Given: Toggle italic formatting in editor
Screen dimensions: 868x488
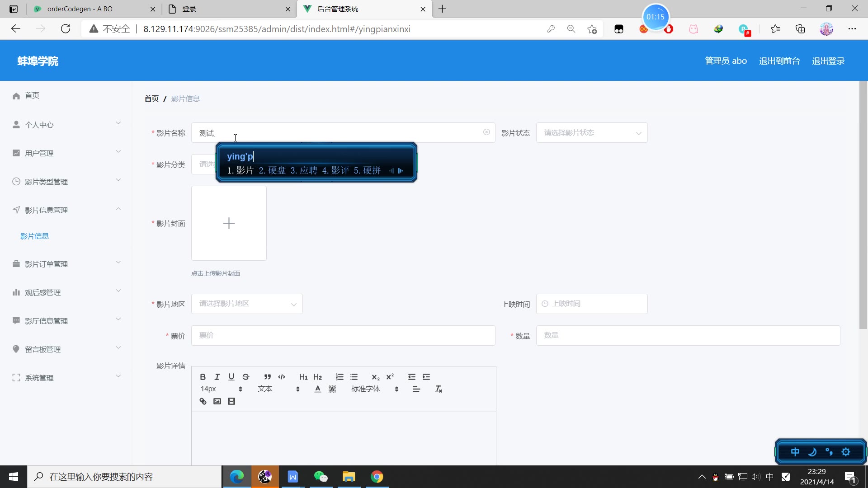Looking at the screenshot, I should tap(217, 377).
